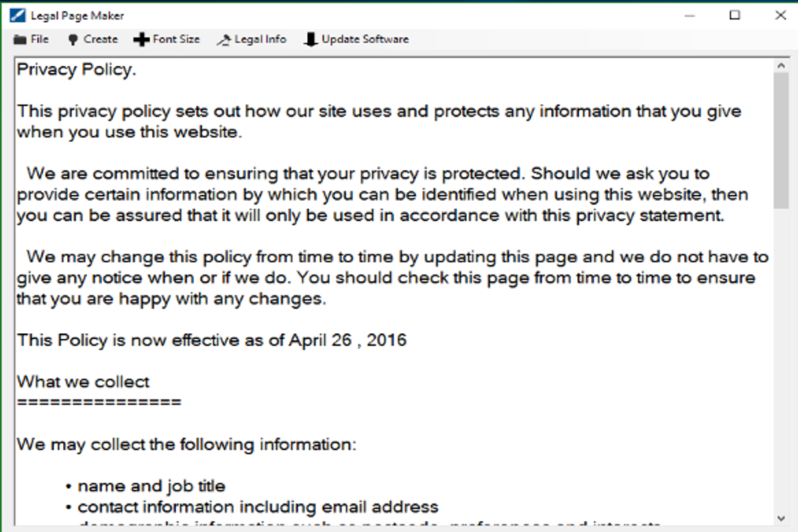Click the 'name and job title' bullet line
This screenshot has height=532, width=798.
pos(152,486)
